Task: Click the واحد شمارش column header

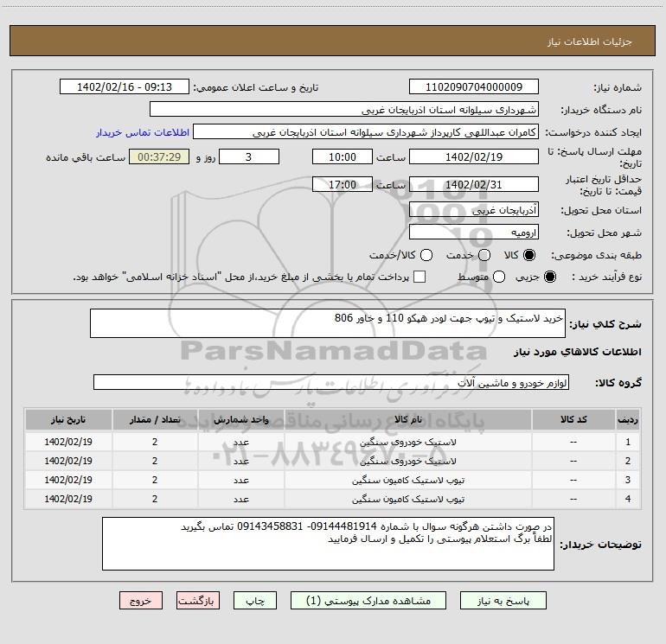Action: [240, 420]
